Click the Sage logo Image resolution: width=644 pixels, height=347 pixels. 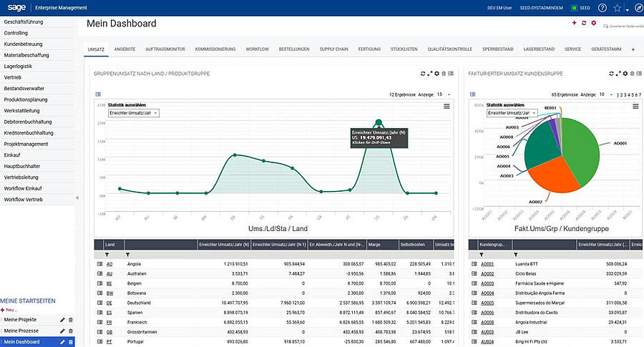(16, 8)
